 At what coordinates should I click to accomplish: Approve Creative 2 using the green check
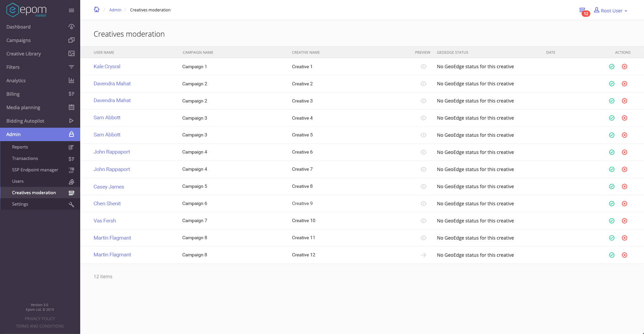pyautogui.click(x=612, y=84)
